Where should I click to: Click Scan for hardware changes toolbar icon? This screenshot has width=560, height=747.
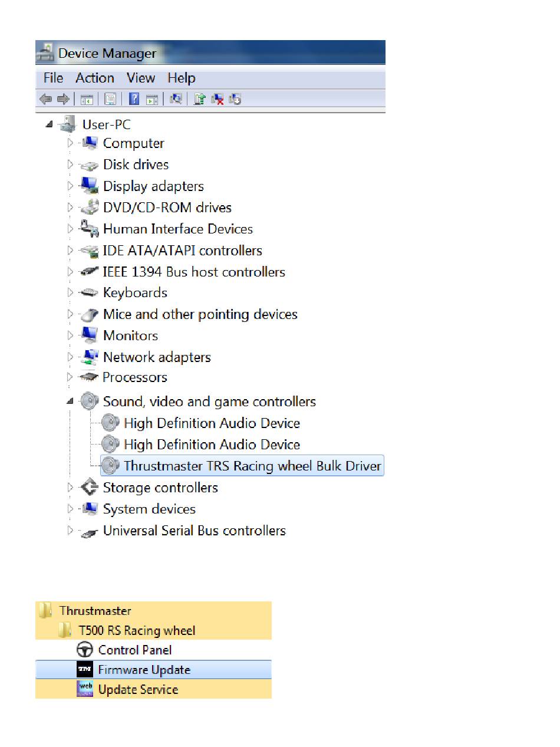pos(175,100)
